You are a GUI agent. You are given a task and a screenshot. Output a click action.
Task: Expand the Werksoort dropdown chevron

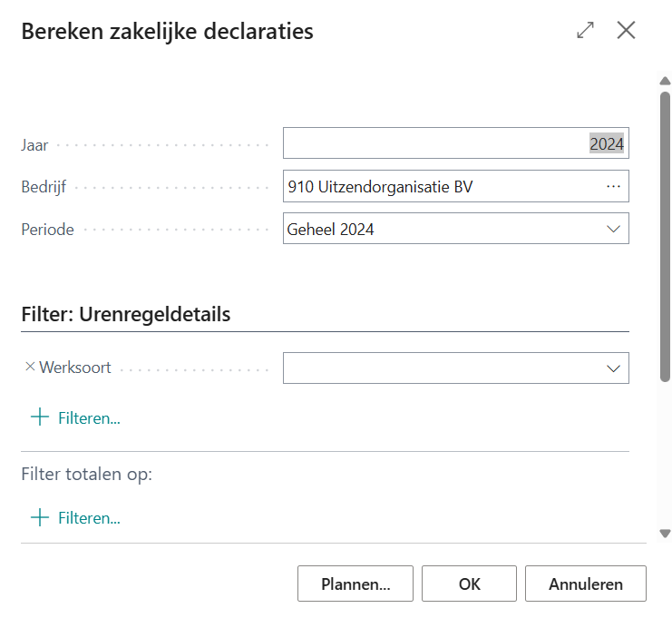(612, 368)
